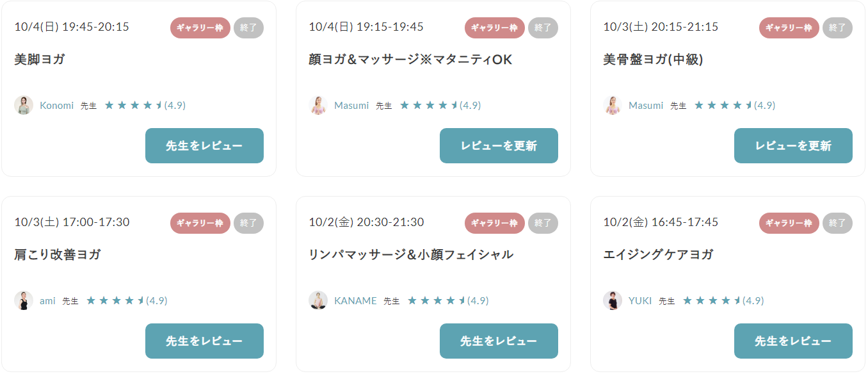Click Masumi's avatar in the 顔ヨガ＆マッサージ card
The width and height of the screenshot is (868, 374).
coord(318,105)
